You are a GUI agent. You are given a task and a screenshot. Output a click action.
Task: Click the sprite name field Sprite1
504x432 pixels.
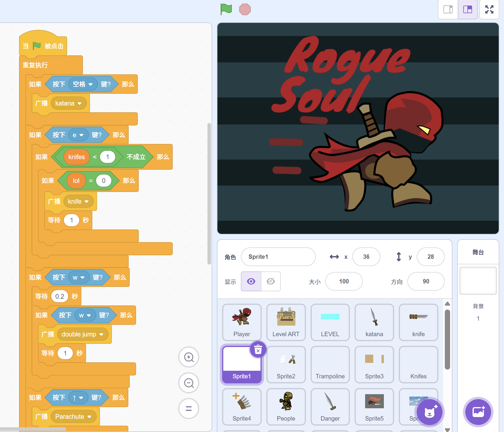pos(278,257)
